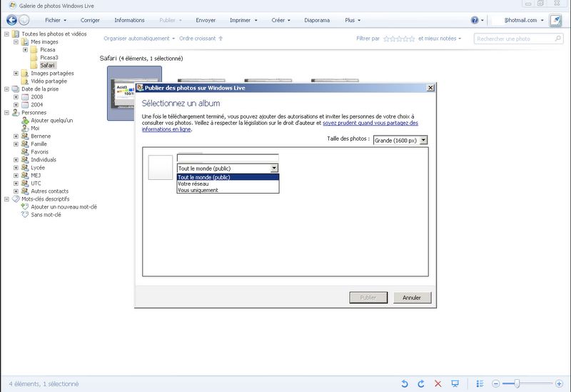
Task: Click the 2004 calendar icon
Action: [x=25, y=104]
